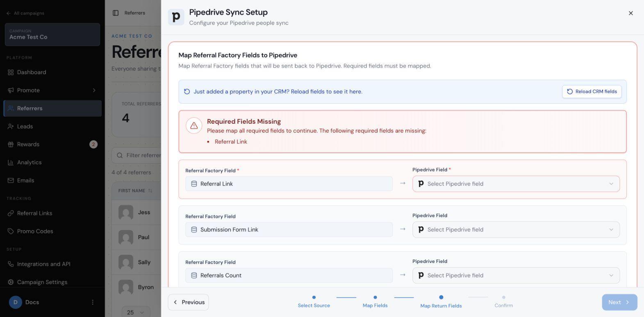This screenshot has width=644, height=317.
Task: Go back to All campaigns
Action: [25, 13]
